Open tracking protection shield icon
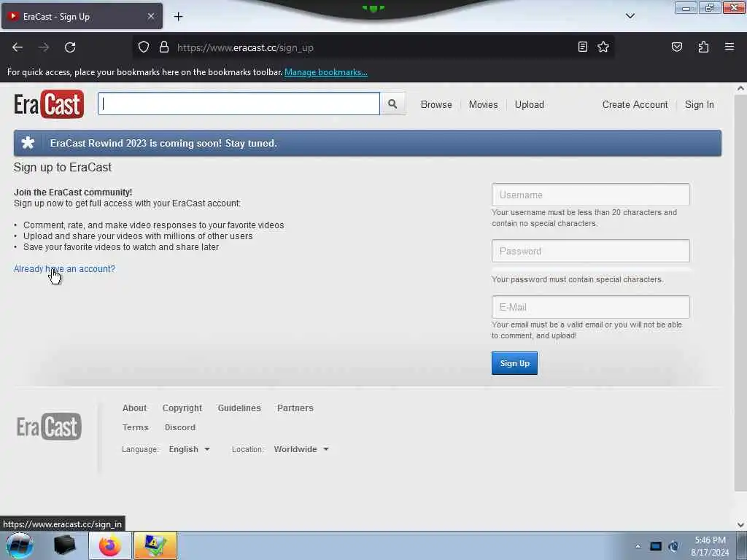Image resolution: width=747 pixels, height=560 pixels. (144, 47)
